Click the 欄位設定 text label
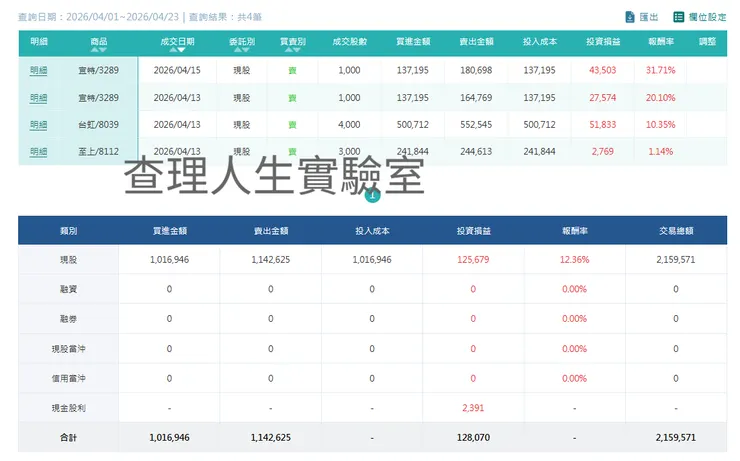The height and width of the screenshot is (461, 740). [x=707, y=17]
